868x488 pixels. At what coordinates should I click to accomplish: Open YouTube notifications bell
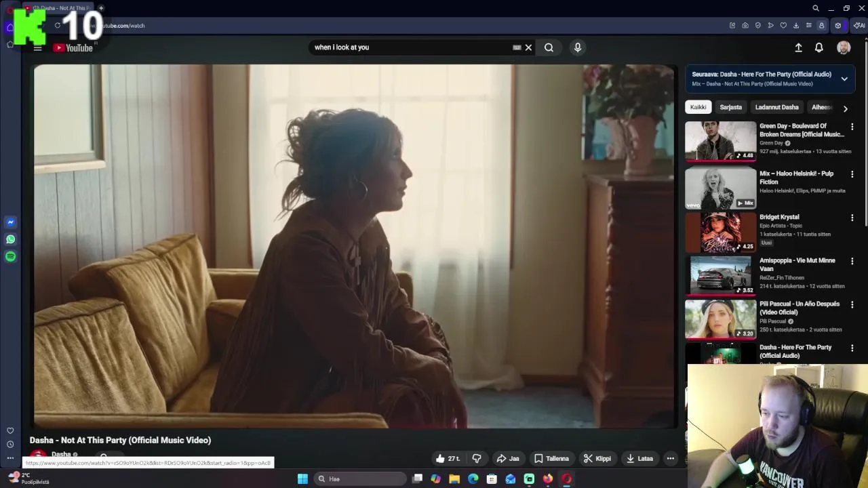coord(819,47)
